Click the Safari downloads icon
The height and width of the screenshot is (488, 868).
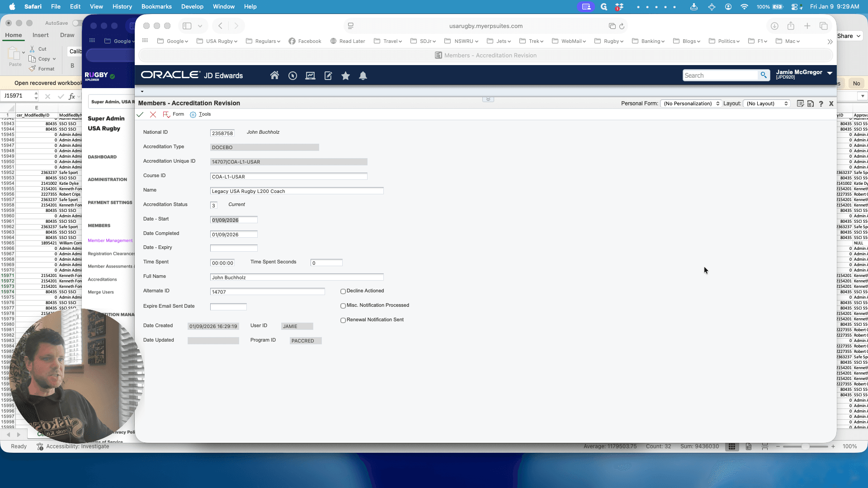[x=774, y=26]
